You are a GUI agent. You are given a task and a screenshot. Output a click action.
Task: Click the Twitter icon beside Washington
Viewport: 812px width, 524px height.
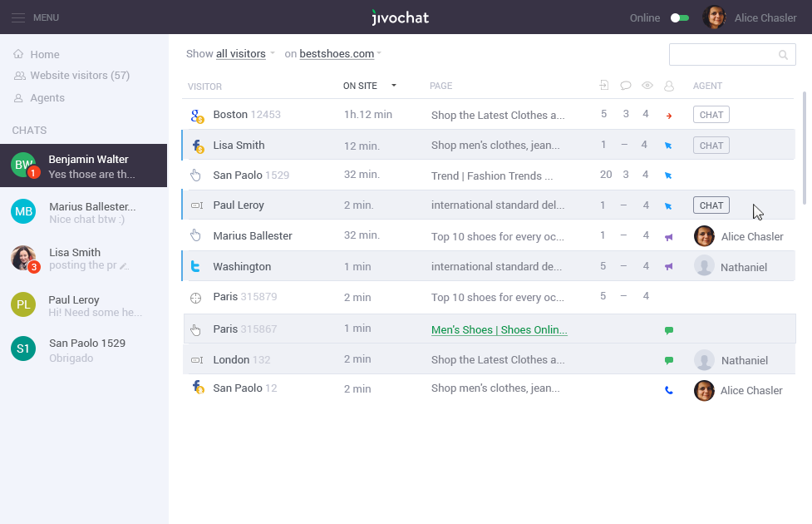(196, 266)
